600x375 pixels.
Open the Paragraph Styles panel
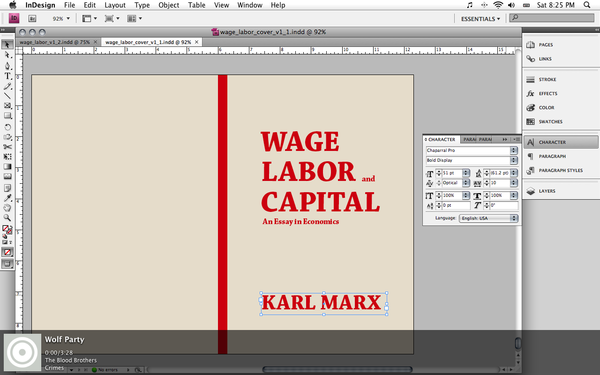(x=560, y=171)
